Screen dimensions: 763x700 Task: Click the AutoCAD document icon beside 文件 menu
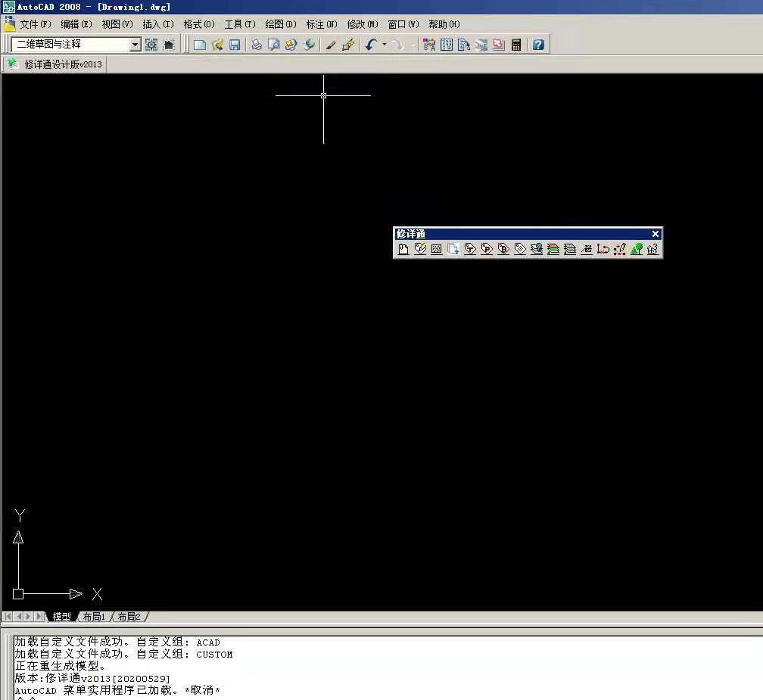click(10, 24)
